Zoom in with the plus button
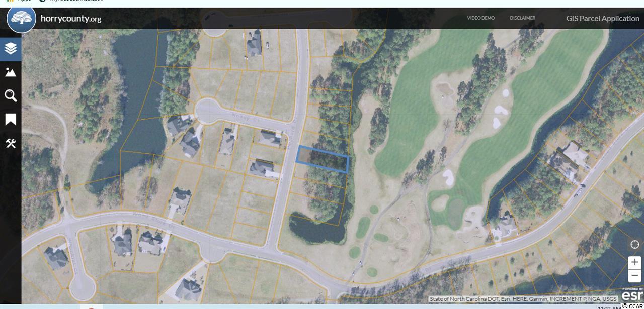The height and width of the screenshot is (309, 644). pyautogui.click(x=634, y=262)
